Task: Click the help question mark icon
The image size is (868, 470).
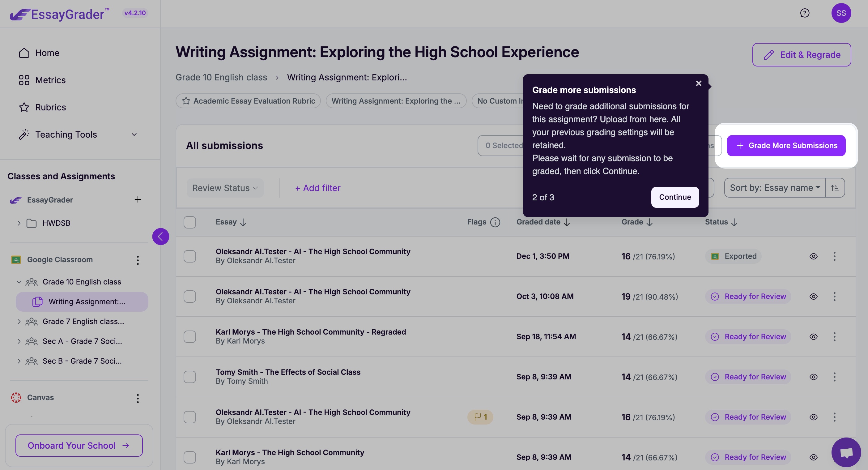Action: click(x=805, y=13)
